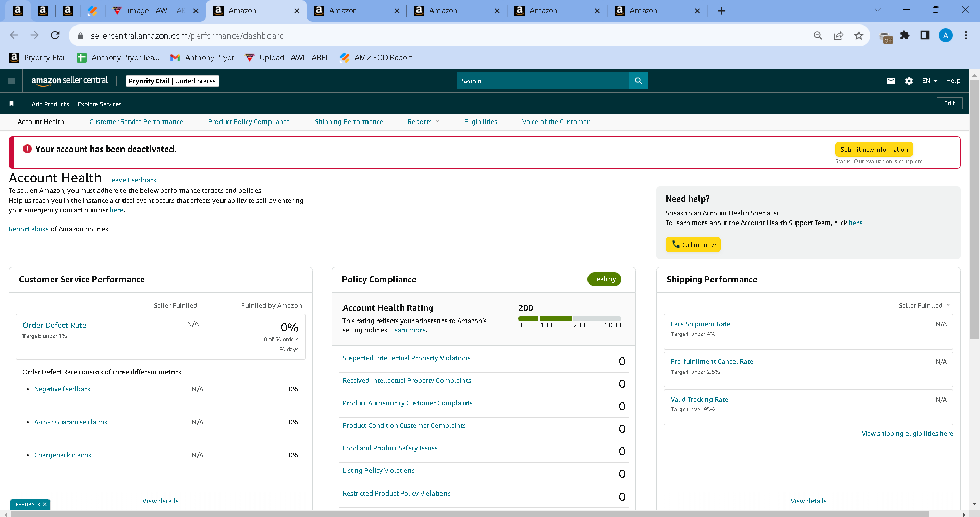
Task: Open Voice of the Customer tab
Action: click(556, 122)
